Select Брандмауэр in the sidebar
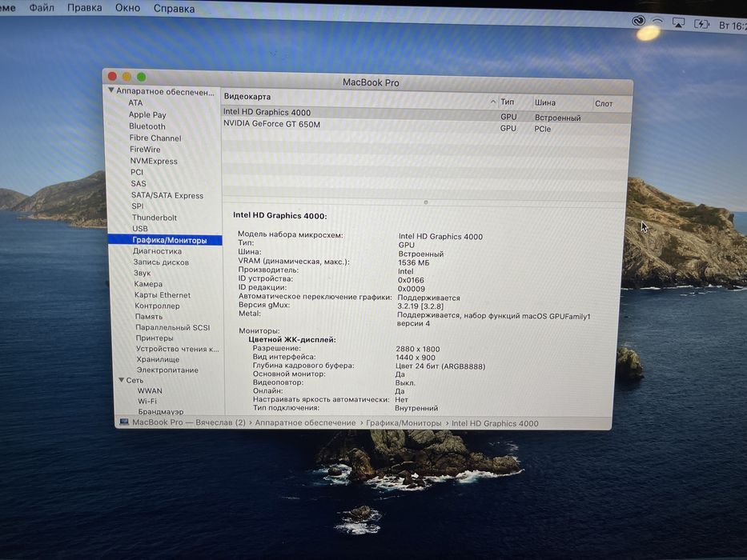The image size is (747, 560). (161, 411)
